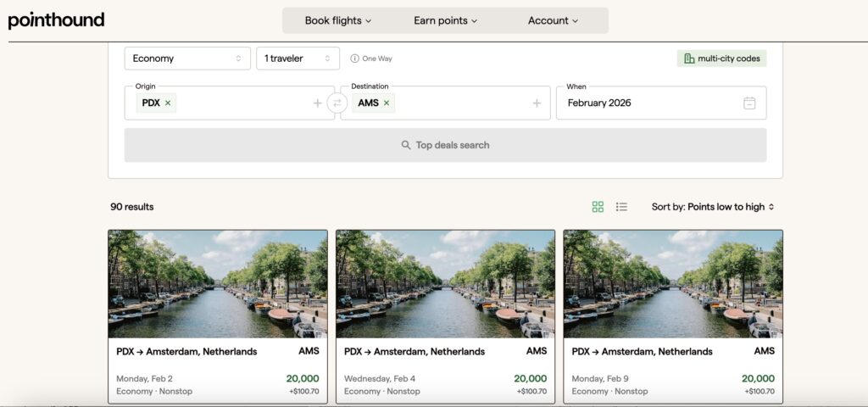Open the Earn points menu

(445, 20)
